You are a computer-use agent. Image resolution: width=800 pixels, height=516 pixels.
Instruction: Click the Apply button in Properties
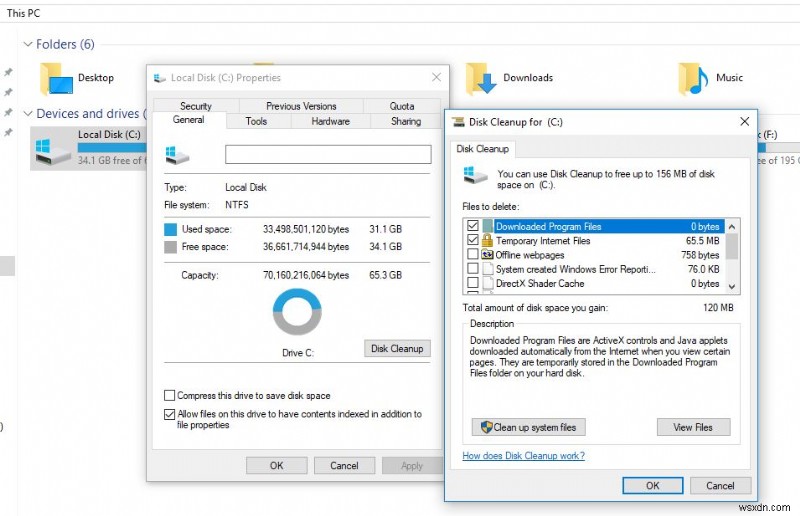(412, 465)
